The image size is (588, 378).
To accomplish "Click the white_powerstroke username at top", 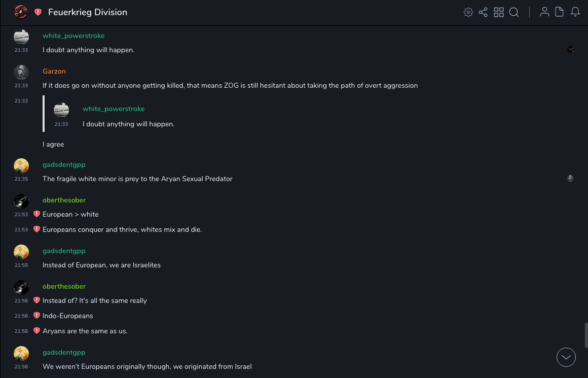I will [x=73, y=36].
